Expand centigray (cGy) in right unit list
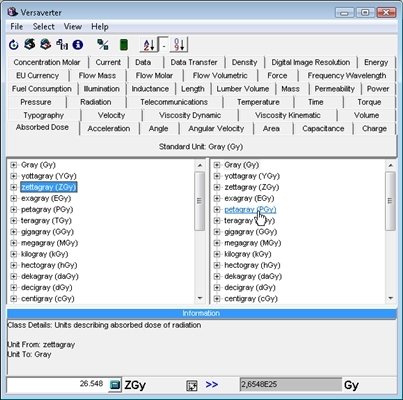Screen dimensions: 403x400 pos(217,299)
